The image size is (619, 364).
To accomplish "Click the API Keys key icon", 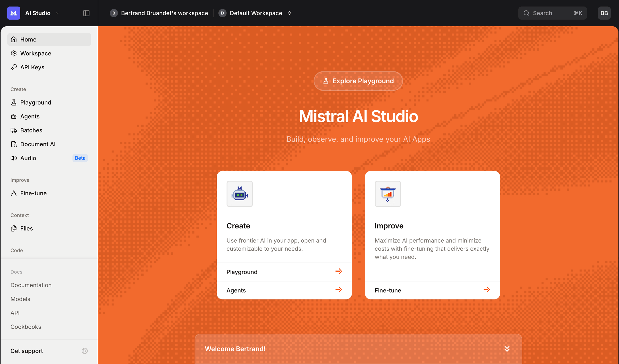I will click(14, 67).
